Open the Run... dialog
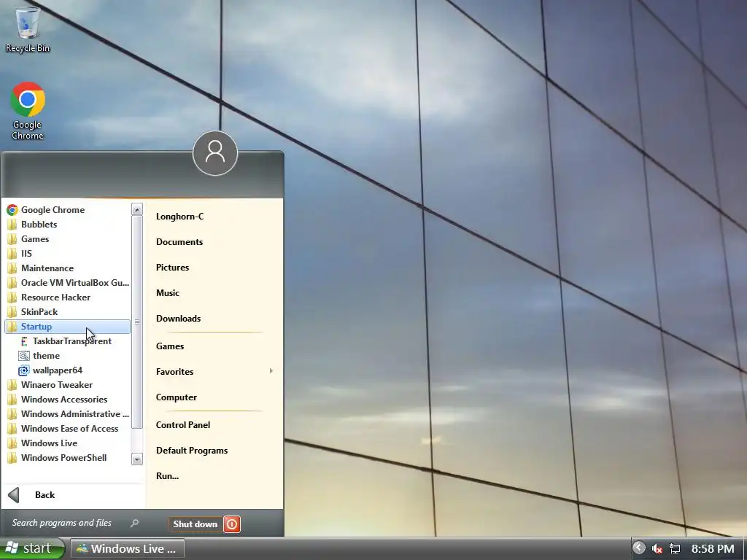This screenshot has width=747, height=560. click(167, 475)
